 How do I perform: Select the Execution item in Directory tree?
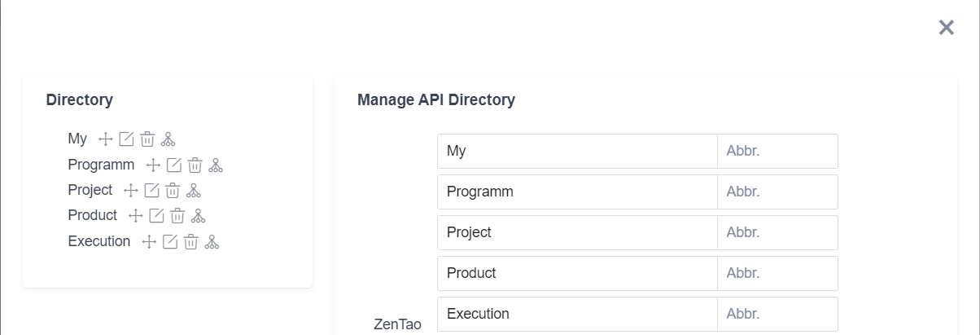[x=99, y=241]
